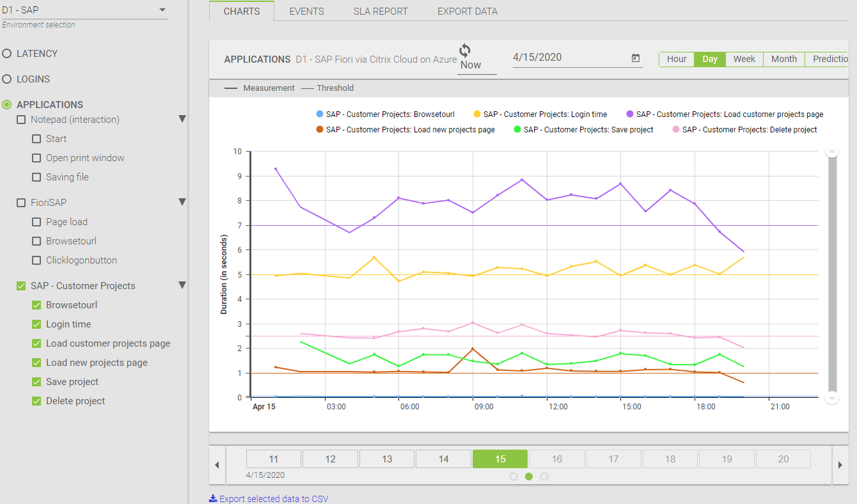The width and height of the screenshot is (857, 504).
Task: Enable the FioriSAP checkbox
Action: pos(21,203)
